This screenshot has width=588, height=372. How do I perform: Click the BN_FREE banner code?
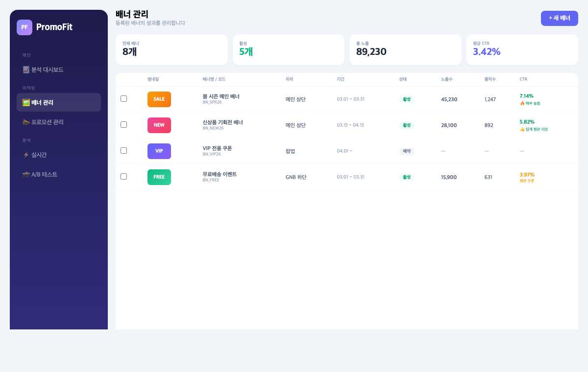[x=211, y=180]
